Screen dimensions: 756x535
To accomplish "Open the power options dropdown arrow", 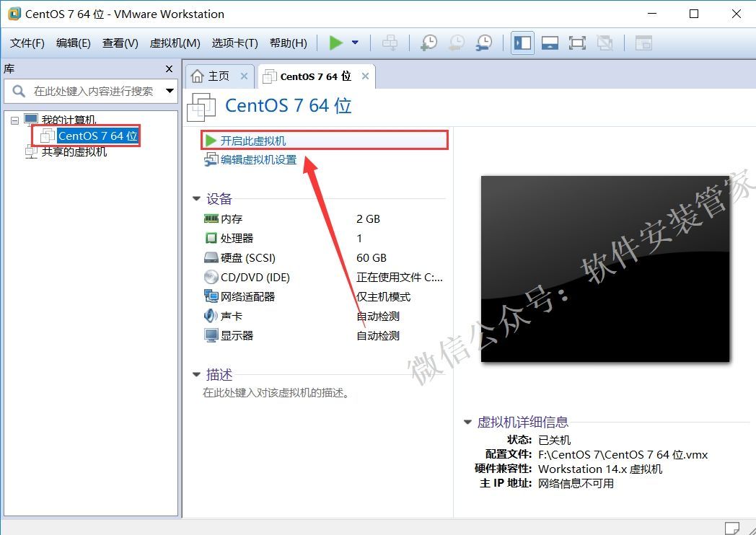I will tap(355, 43).
